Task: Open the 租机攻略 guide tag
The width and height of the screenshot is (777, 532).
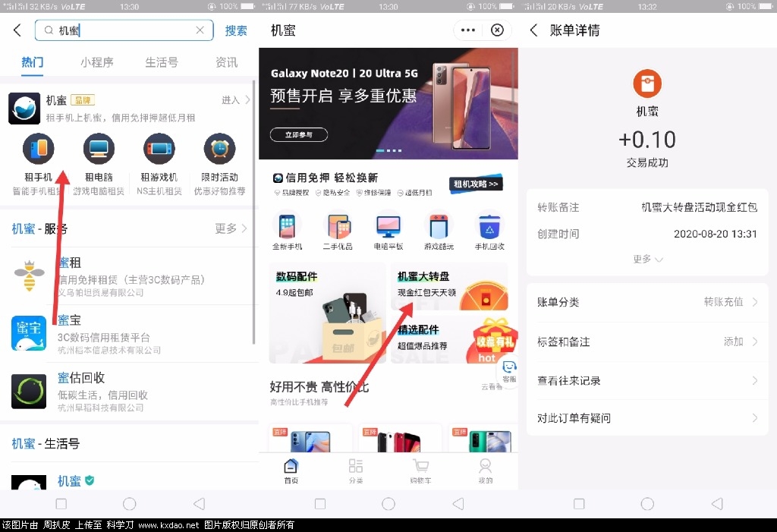Action: (x=476, y=184)
